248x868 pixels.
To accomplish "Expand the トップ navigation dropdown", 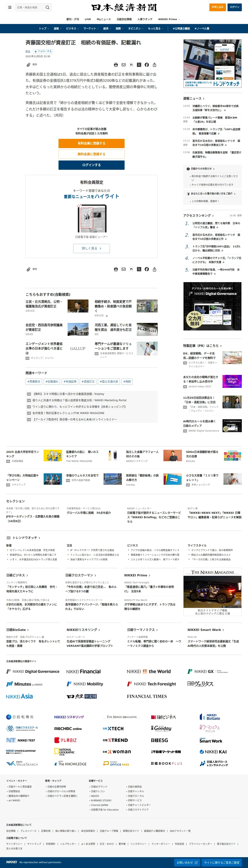I will tap(44, 29).
